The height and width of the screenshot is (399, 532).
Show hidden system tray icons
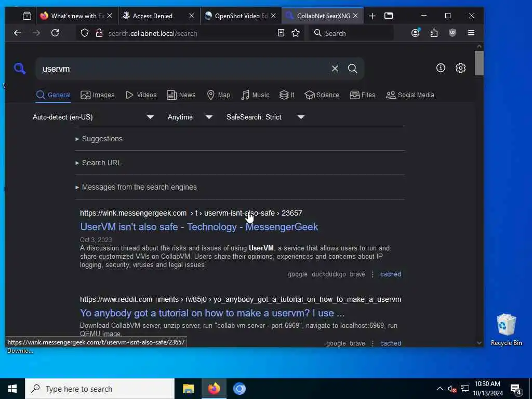point(440,389)
